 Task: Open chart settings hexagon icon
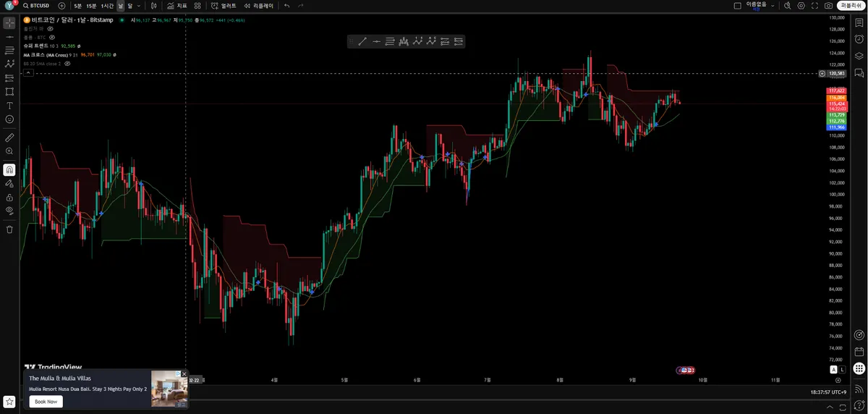[801, 5]
